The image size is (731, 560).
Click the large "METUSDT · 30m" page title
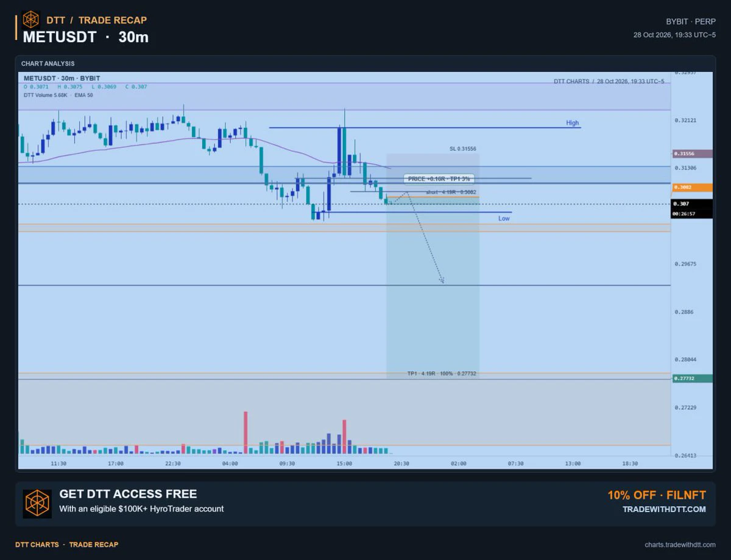(x=86, y=37)
